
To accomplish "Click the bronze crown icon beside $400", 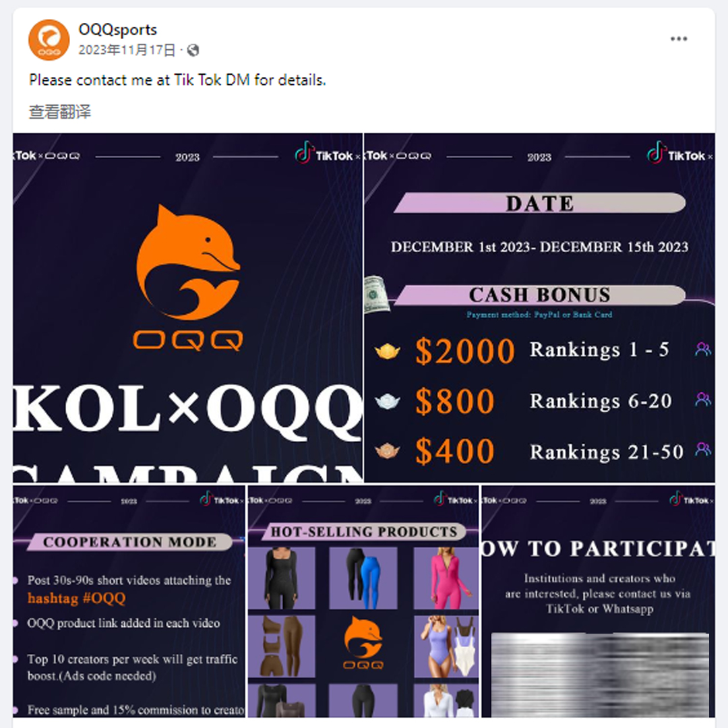I will coord(387,450).
